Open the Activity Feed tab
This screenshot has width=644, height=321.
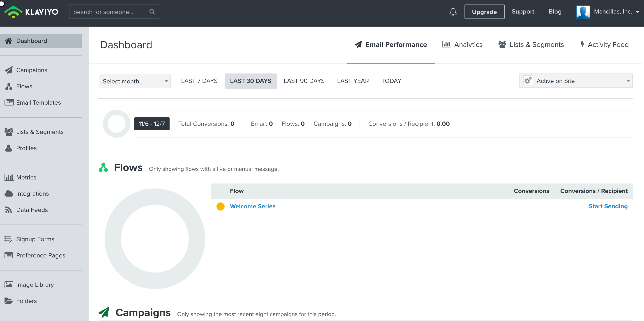[604, 45]
